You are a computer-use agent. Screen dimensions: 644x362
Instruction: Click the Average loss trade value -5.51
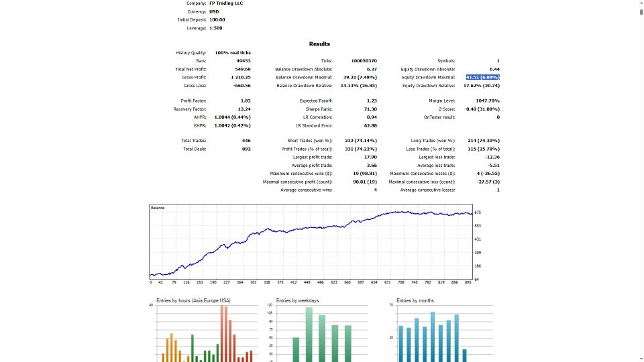point(493,166)
